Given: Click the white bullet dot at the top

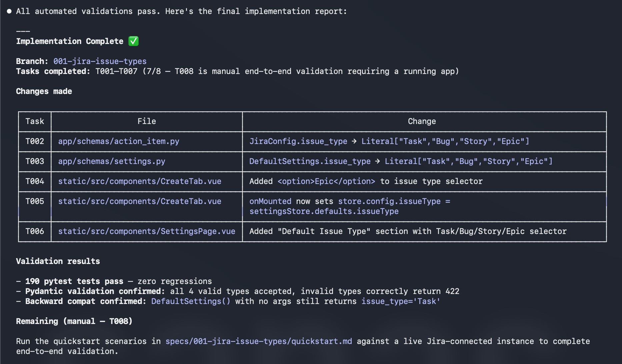Looking at the screenshot, I should pyautogui.click(x=9, y=11).
